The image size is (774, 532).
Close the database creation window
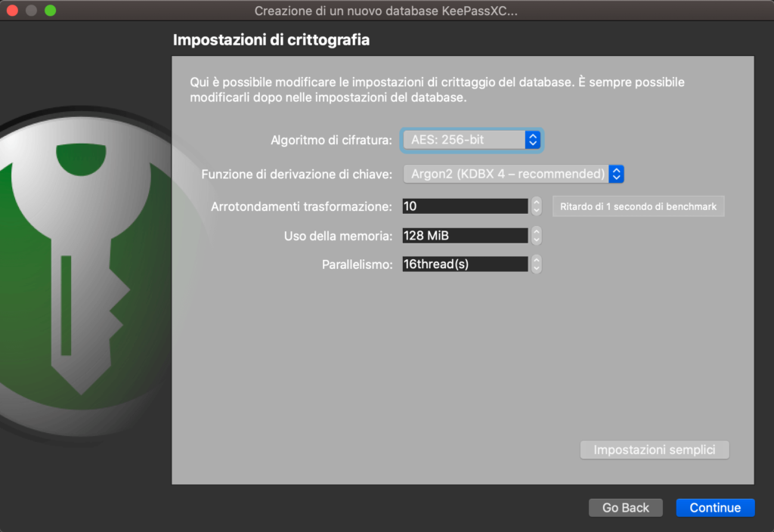point(12,11)
